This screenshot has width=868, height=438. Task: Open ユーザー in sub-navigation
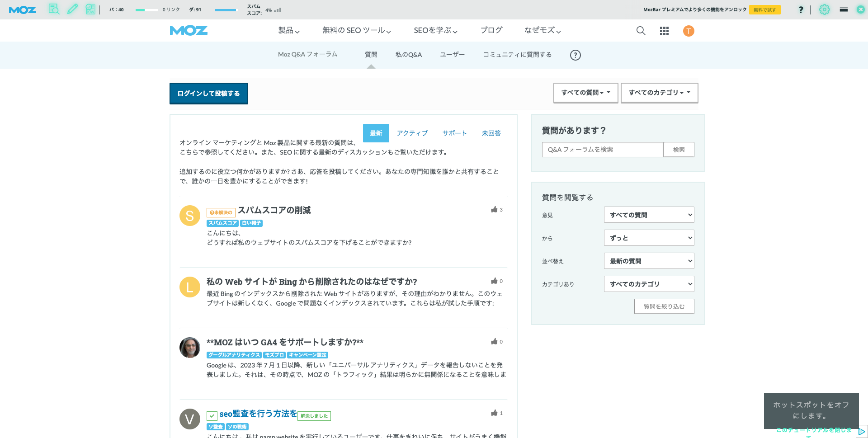[453, 55]
